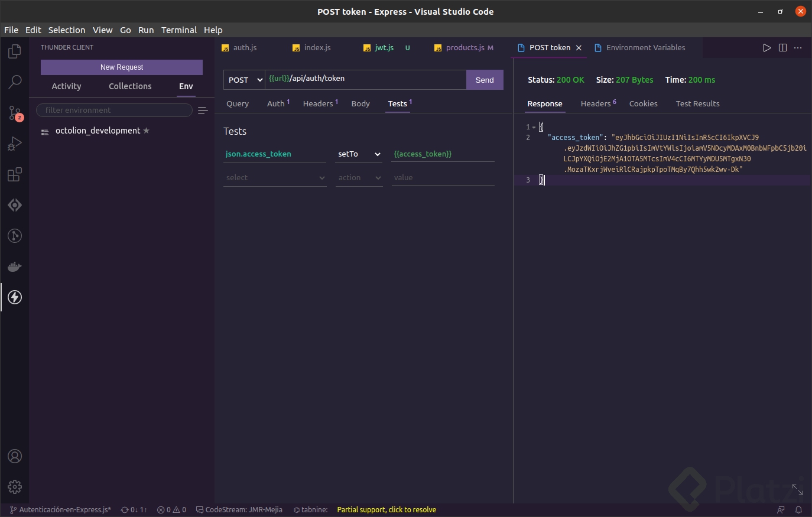Viewport: 812px width, 517px height.
Task: Open the Activity tab in Thunder Client
Action: pos(66,86)
